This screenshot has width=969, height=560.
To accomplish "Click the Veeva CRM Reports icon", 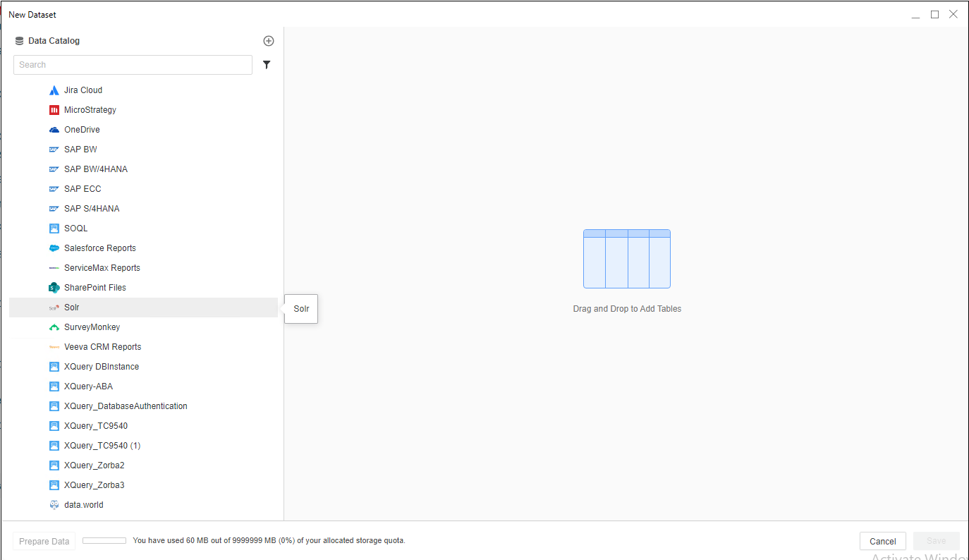I will pyautogui.click(x=54, y=347).
